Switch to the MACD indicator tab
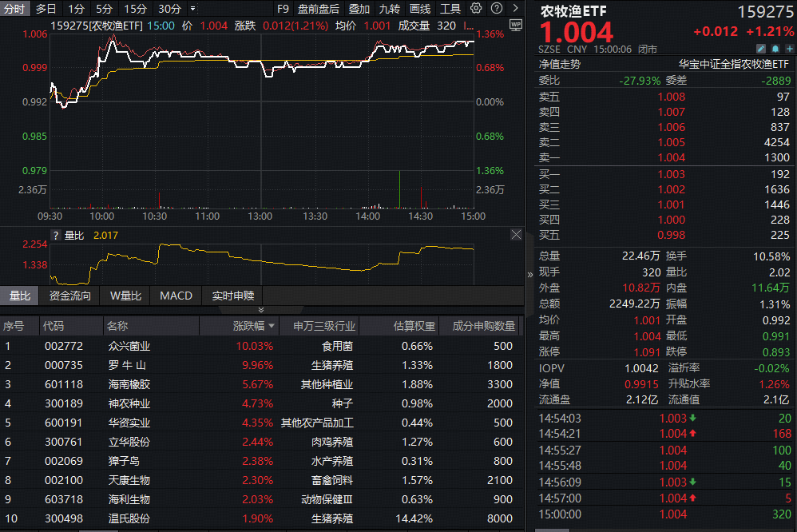This screenshot has width=797, height=532. 176,296
